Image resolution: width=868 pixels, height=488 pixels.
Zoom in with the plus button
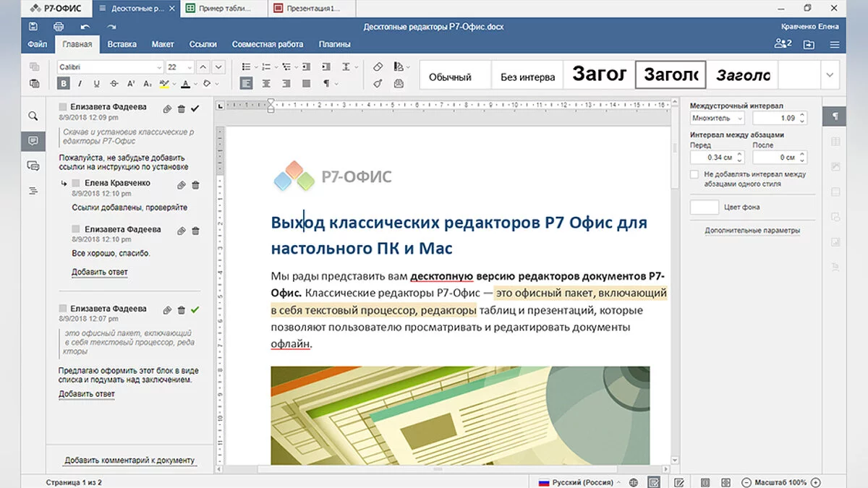[816, 482]
